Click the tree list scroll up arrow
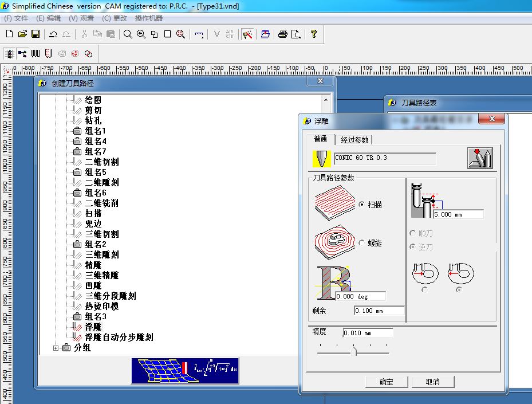 [x=326, y=100]
